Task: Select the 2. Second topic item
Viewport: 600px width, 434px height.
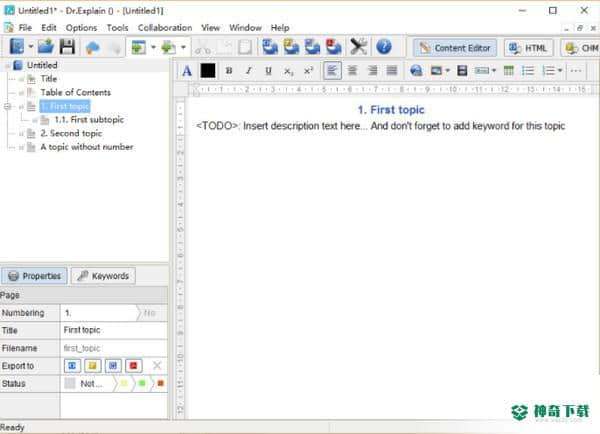Action: click(71, 133)
